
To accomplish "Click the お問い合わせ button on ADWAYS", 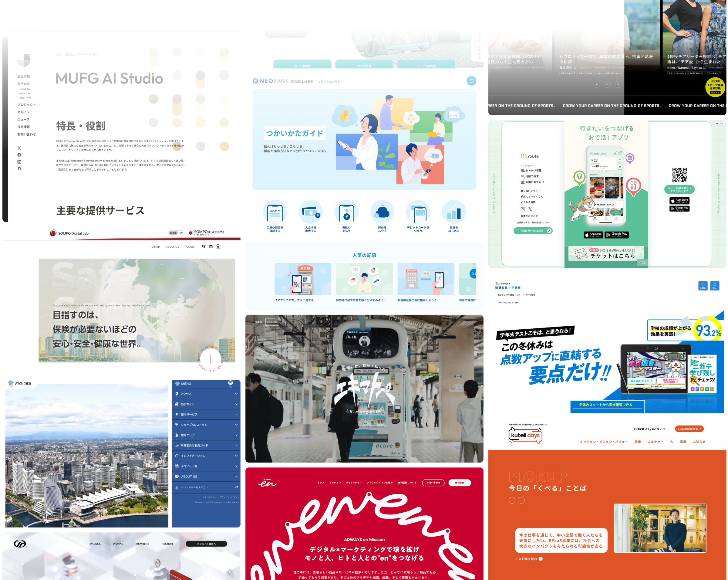I will click(433, 483).
